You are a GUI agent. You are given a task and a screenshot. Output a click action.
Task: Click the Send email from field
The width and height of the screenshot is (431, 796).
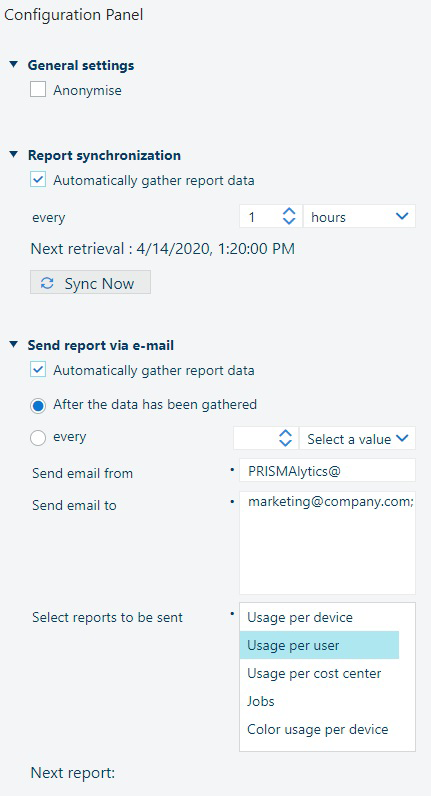(x=327, y=470)
